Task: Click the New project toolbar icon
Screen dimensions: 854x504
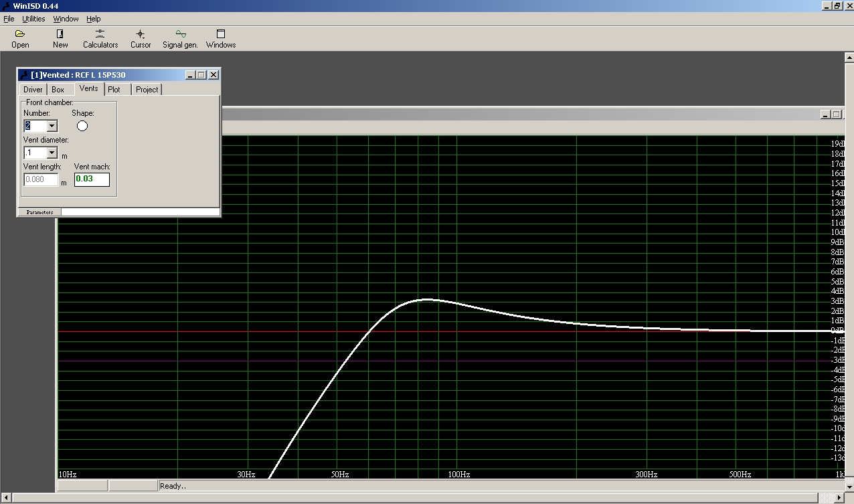Action: click(x=60, y=39)
